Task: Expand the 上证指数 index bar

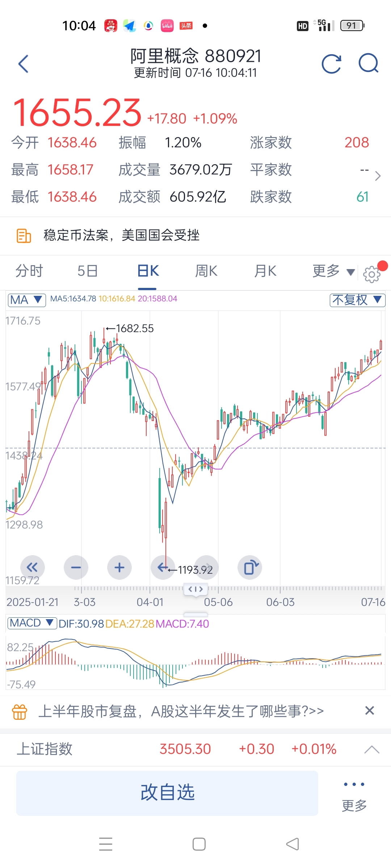Action: 372,749
